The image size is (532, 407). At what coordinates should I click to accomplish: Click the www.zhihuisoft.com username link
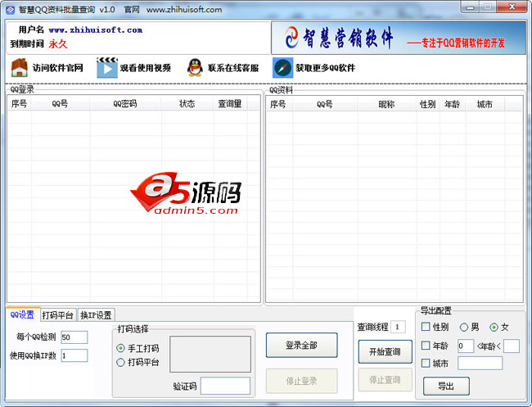95,29
